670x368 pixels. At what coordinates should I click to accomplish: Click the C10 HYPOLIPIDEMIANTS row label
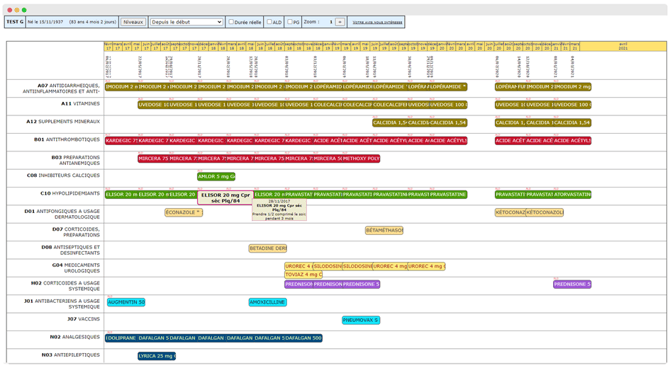(x=70, y=194)
